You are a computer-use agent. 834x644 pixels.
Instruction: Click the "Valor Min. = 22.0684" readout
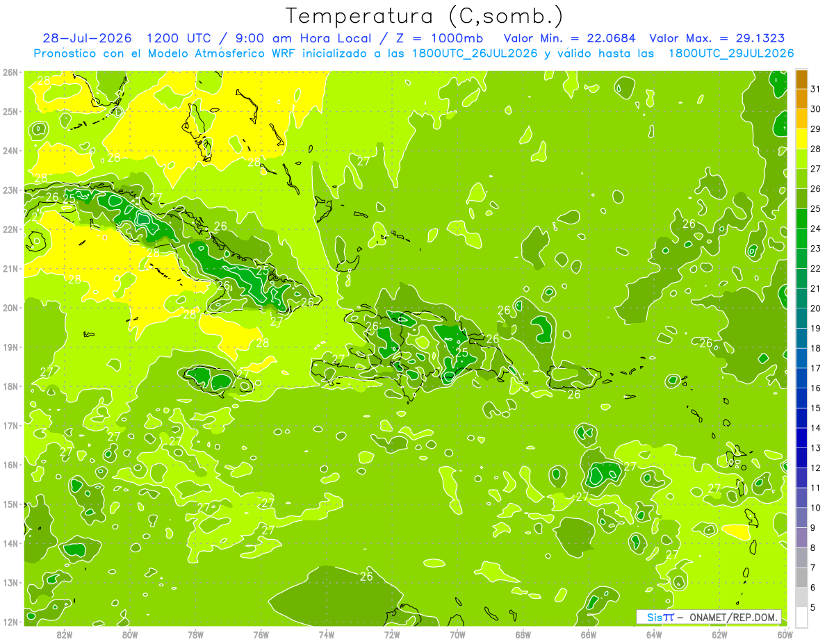569,38
